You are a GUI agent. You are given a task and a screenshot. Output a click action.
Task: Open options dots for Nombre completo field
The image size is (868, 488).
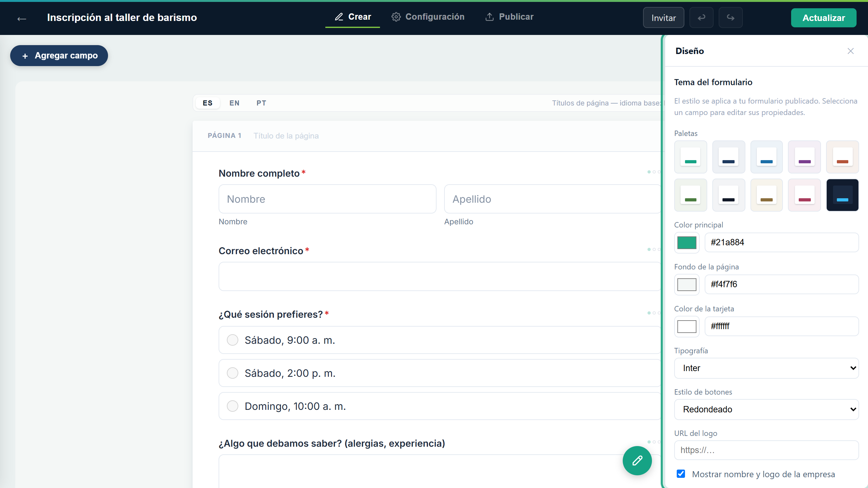pos(654,172)
